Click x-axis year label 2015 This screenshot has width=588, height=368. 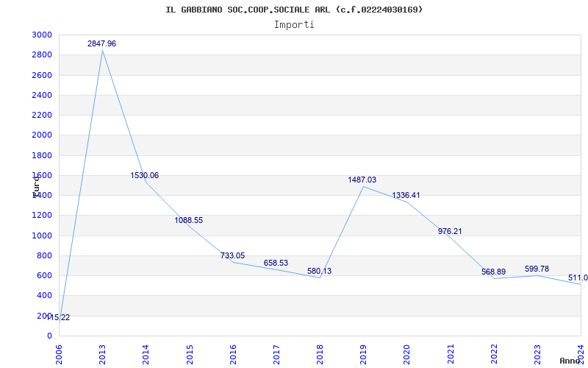(x=190, y=355)
